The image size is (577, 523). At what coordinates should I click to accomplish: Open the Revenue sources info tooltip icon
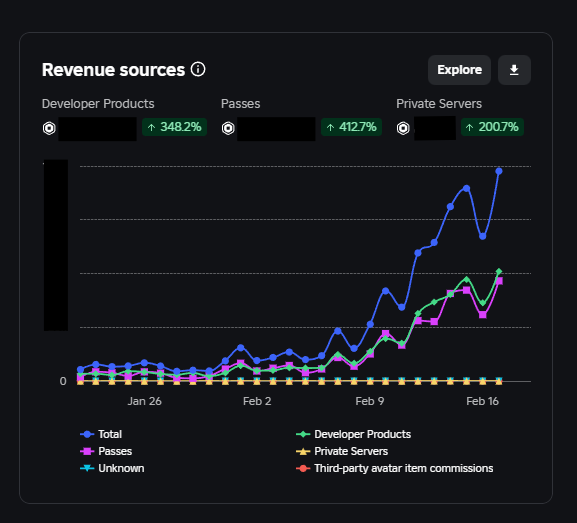point(198,69)
